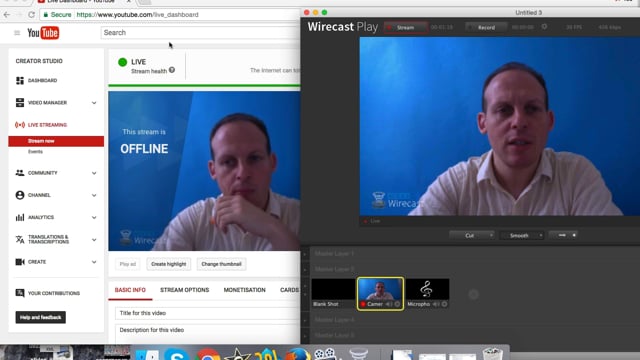Image resolution: width=640 pixels, height=360 pixels.
Task: Expand Master Layer 1 disclosure arrow
Action: tap(305, 254)
